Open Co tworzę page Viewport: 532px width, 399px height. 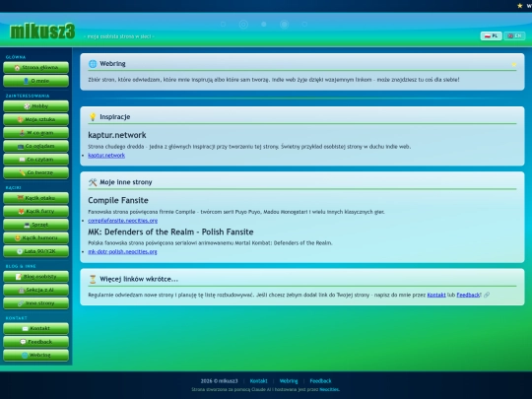36,172
